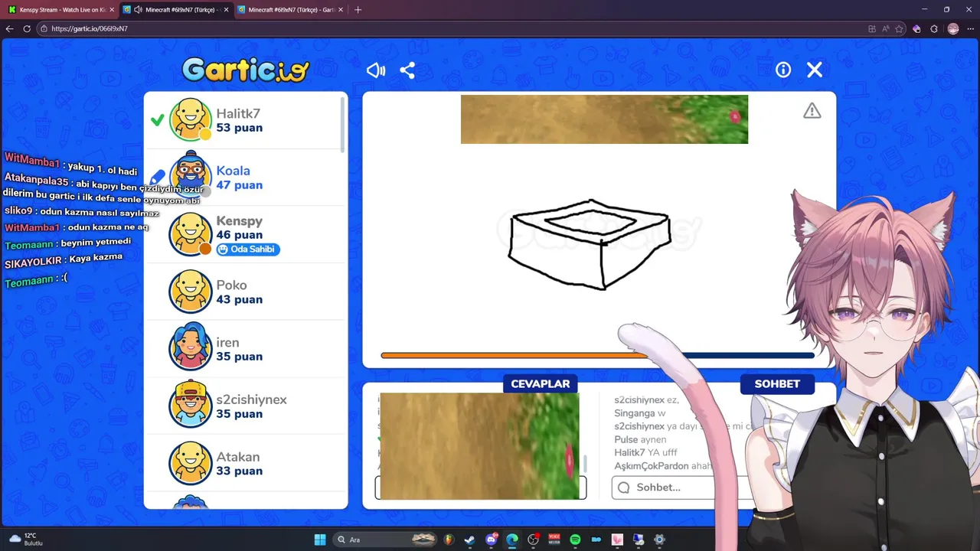This screenshot has height=551, width=980.
Task: Open Microsoft Edge from the taskbar
Action: (x=512, y=540)
